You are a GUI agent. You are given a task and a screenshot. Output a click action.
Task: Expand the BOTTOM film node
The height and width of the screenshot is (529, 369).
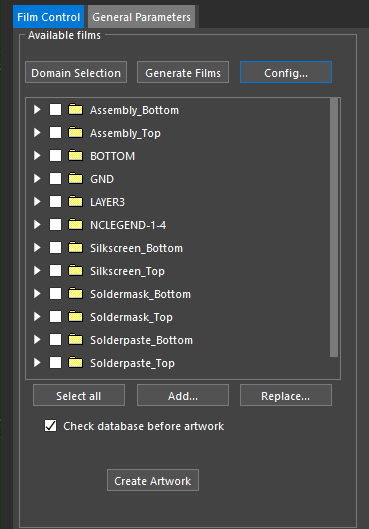coord(37,156)
